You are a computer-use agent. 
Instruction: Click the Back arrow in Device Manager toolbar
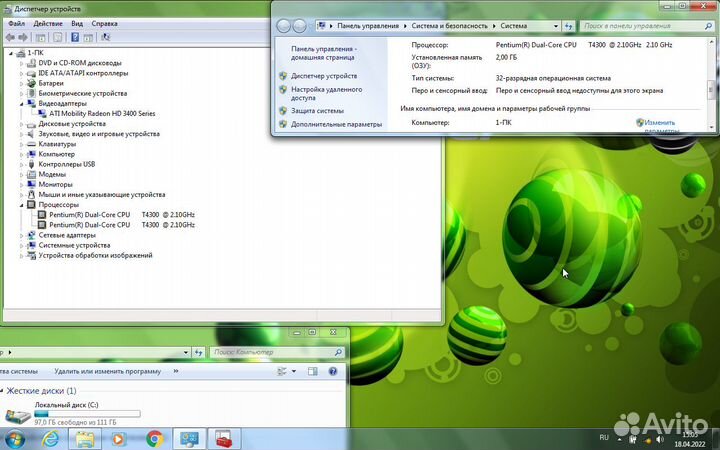click(10, 37)
